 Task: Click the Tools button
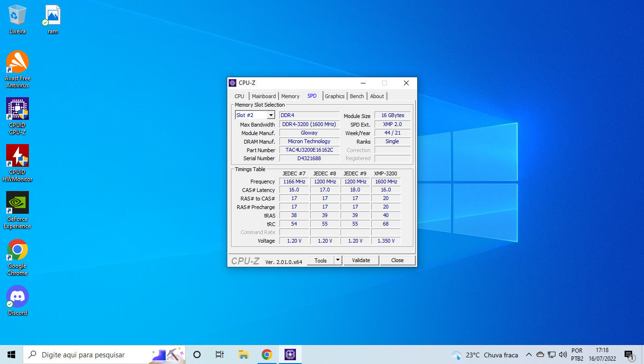coord(321,260)
